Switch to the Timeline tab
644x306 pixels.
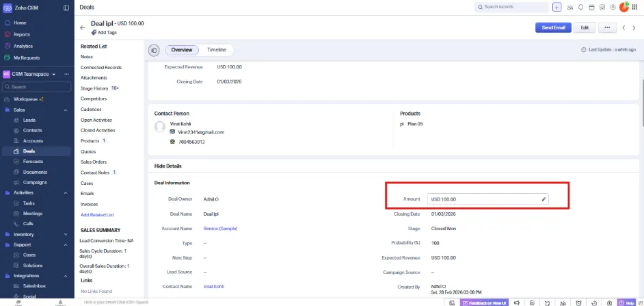point(217,50)
